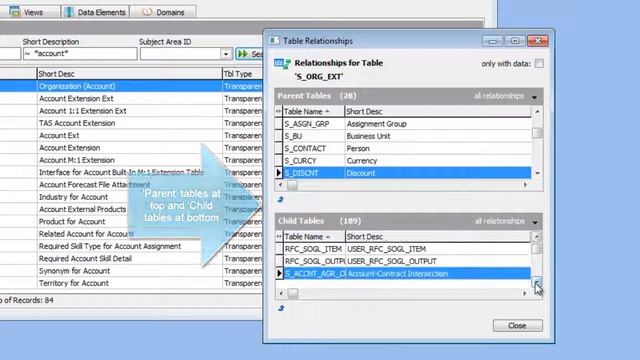This screenshot has height=360, width=640.
Task: Open the Parent Tables all relationships dropdown
Action: (x=534, y=97)
